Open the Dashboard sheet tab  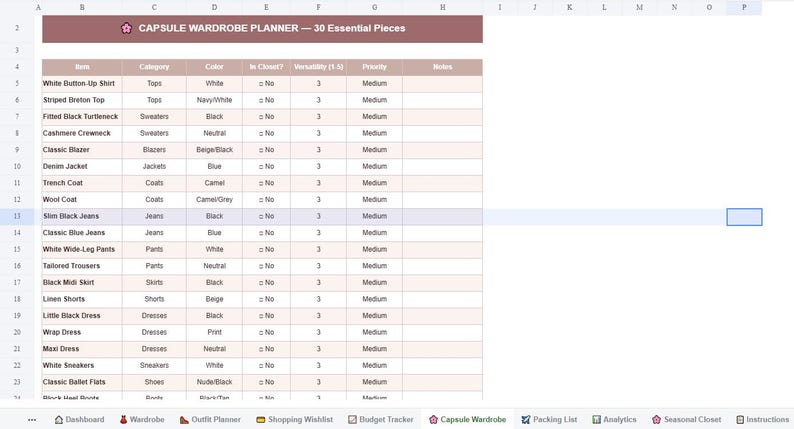point(79,419)
